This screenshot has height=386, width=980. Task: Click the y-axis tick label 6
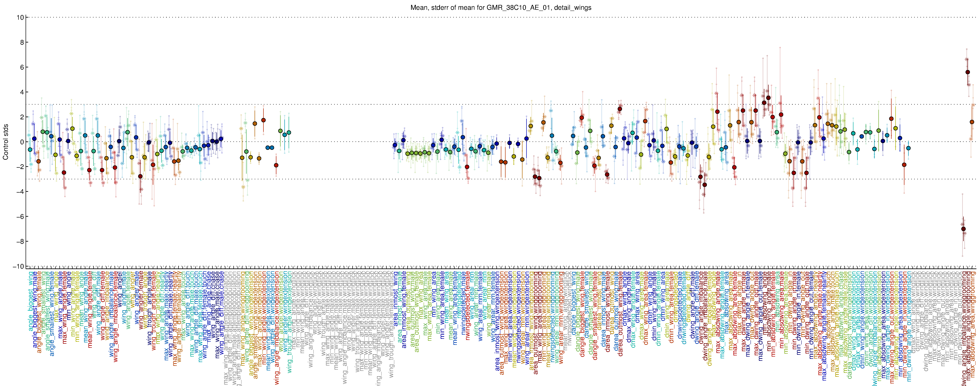click(x=22, y=67)
